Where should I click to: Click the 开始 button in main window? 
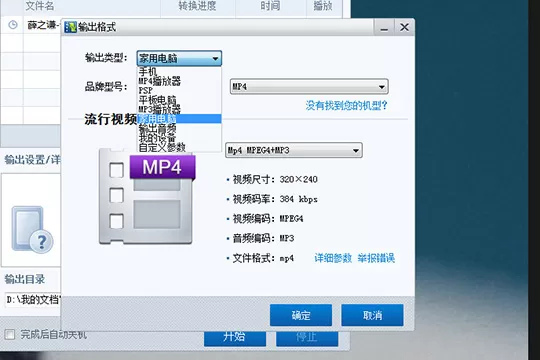(x=235, y=339)
